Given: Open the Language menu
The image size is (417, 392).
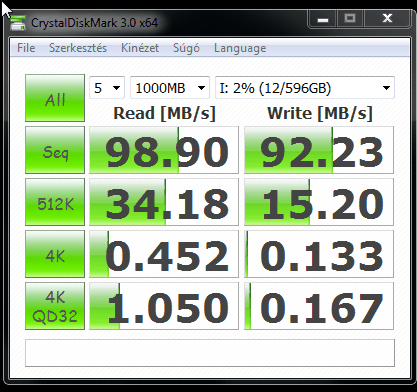Looking at the screenshot, I should pyautogui.click(x=240, y=48).
